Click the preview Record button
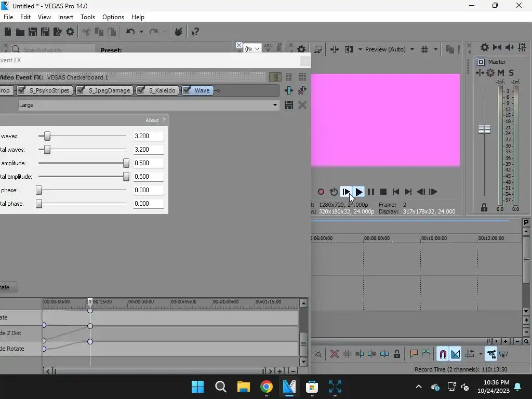The image size is (532, 399). (321, 192)
